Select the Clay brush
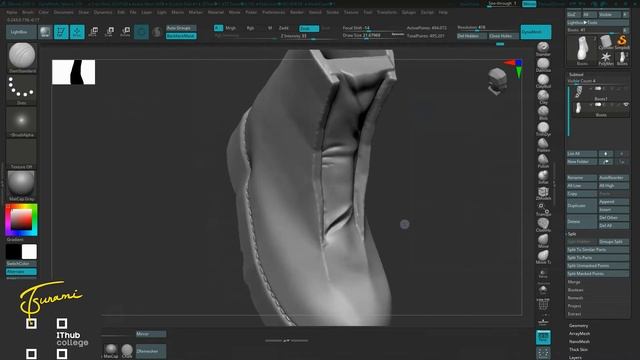 tap(543, 96)
